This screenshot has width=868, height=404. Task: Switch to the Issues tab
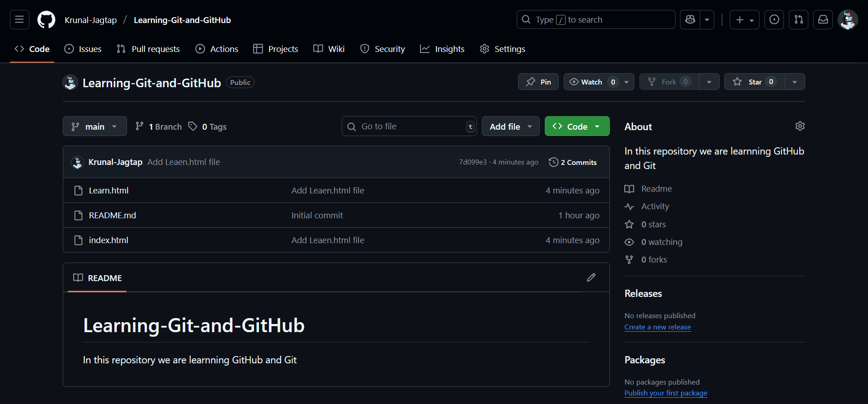[x=83, y=49]
